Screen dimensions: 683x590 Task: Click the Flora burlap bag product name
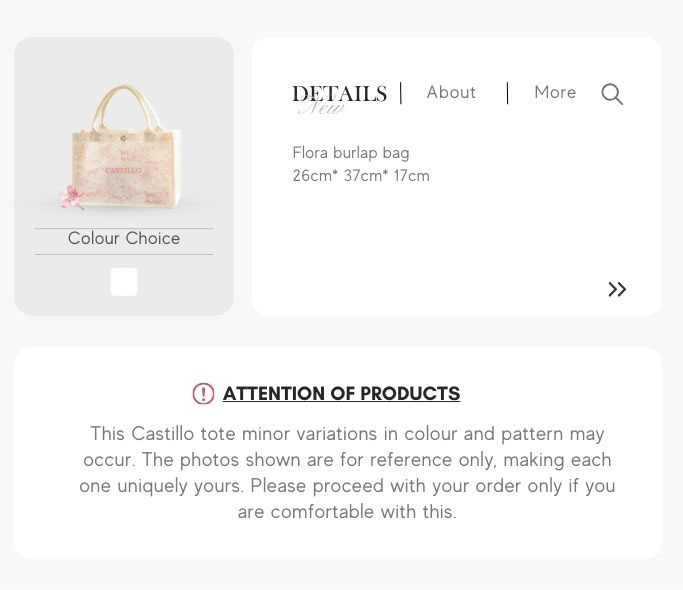point(351,153)
